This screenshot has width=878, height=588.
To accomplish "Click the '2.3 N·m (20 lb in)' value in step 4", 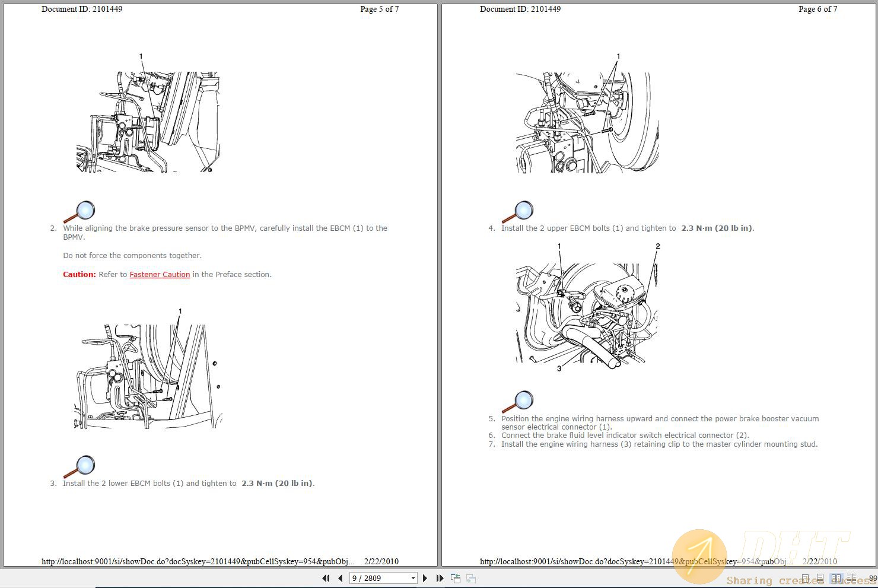I will pos(717,228).
